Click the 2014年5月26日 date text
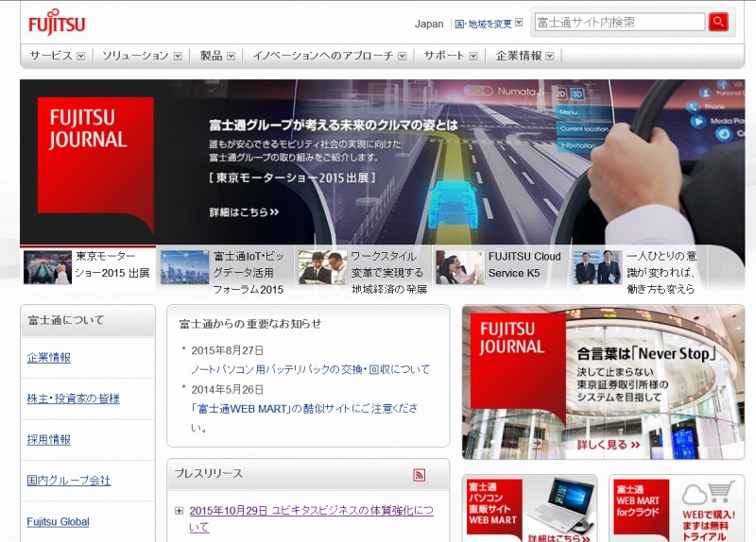The image size is (756, 542). [227, 389]
